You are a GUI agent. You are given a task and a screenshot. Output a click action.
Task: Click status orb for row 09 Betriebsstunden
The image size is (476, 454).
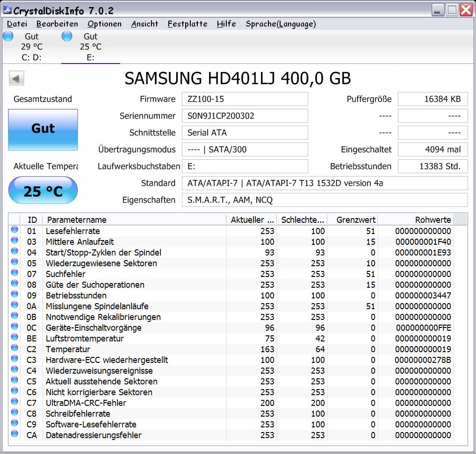tap(14, 294)
